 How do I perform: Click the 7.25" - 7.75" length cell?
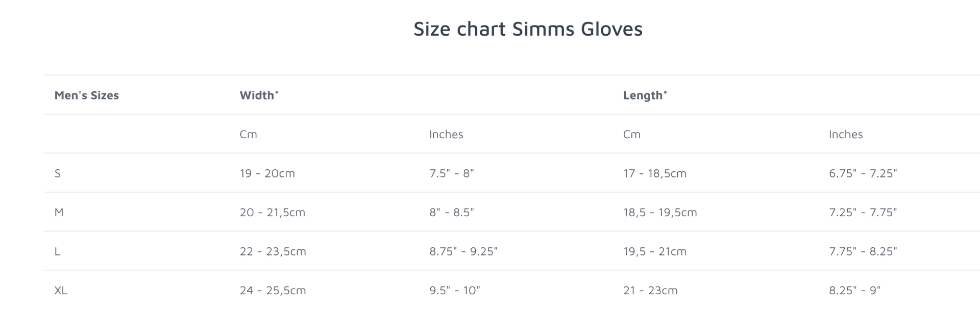point(863,212)
